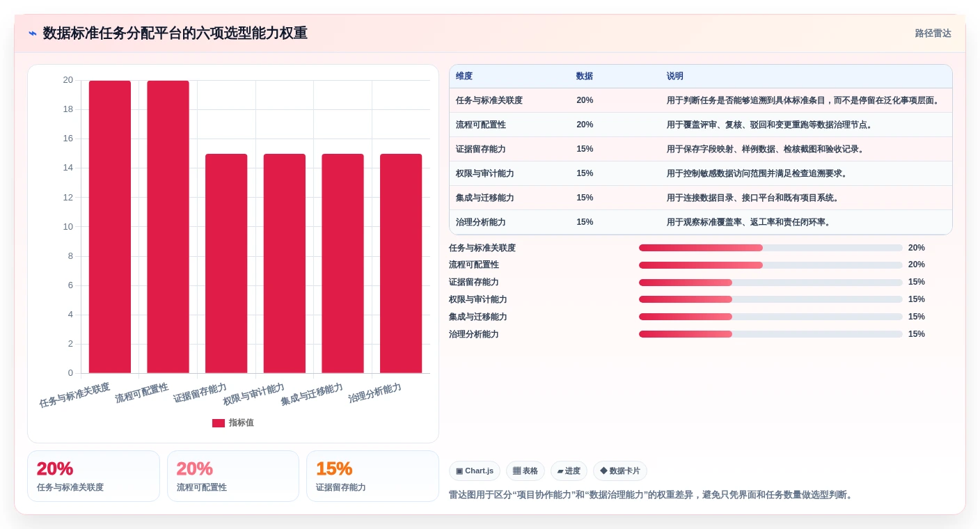Open the red 20% 任务与标准关联度 card

[93, 476]
